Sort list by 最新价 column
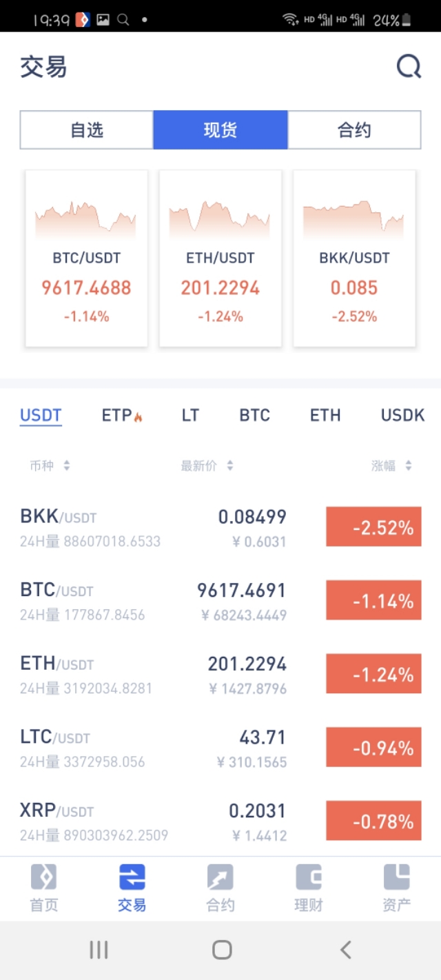 point(207,466)
